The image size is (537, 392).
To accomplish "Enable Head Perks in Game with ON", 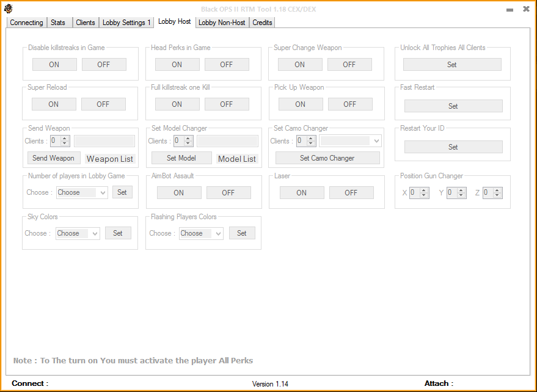I will [x=177, y=64].
